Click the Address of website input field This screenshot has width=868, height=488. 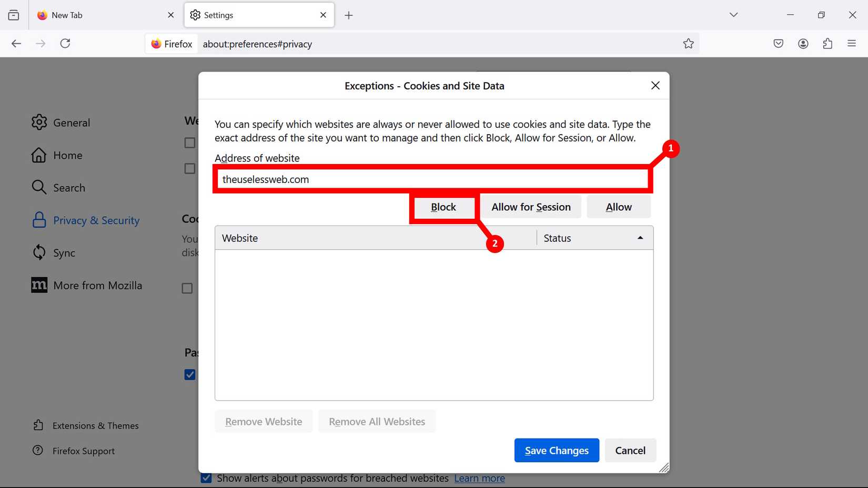(431, 179)
